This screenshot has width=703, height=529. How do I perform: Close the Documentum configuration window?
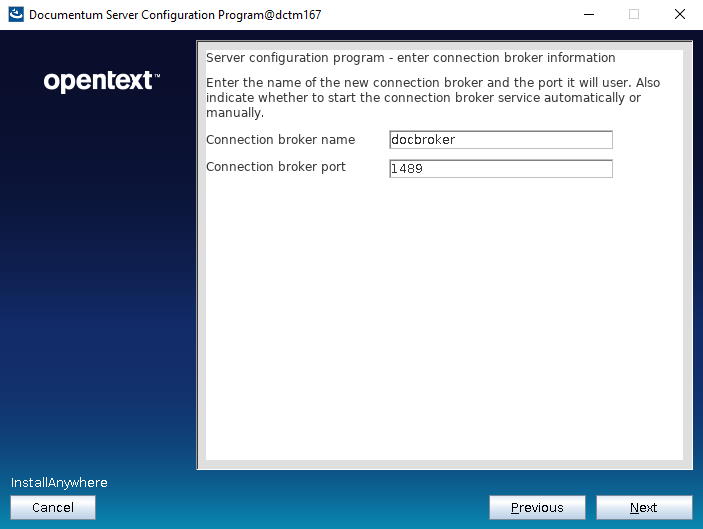click(x=679, y=15)
